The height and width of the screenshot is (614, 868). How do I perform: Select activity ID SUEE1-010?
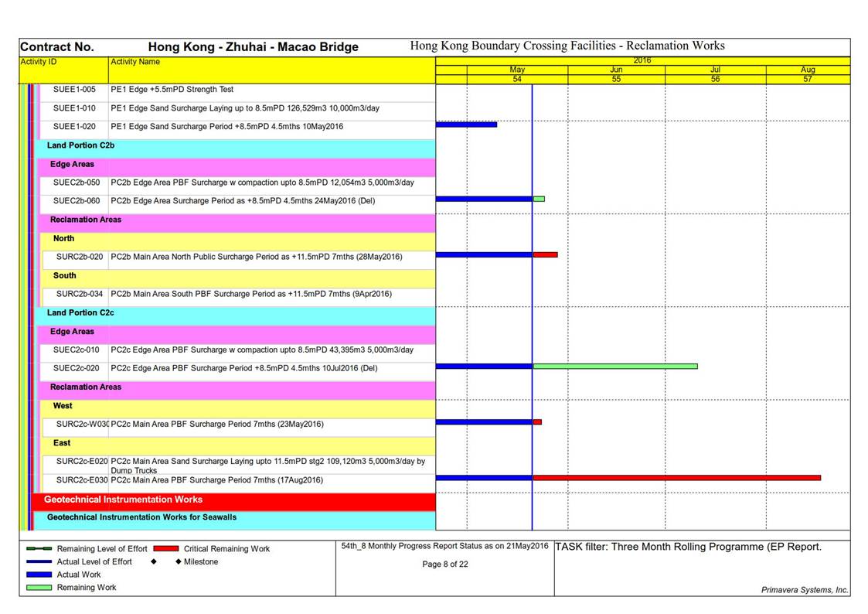point(74,108)
